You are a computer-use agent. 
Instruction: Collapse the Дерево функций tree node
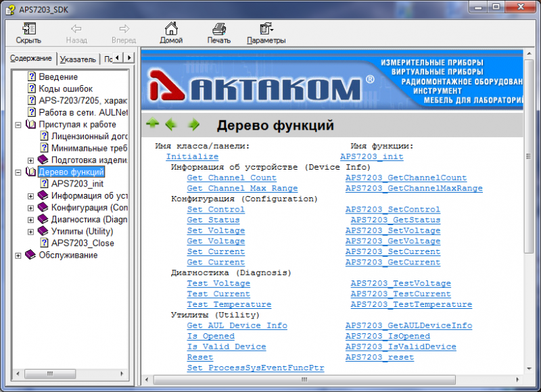pyautogui.click(x=18, y=172)
